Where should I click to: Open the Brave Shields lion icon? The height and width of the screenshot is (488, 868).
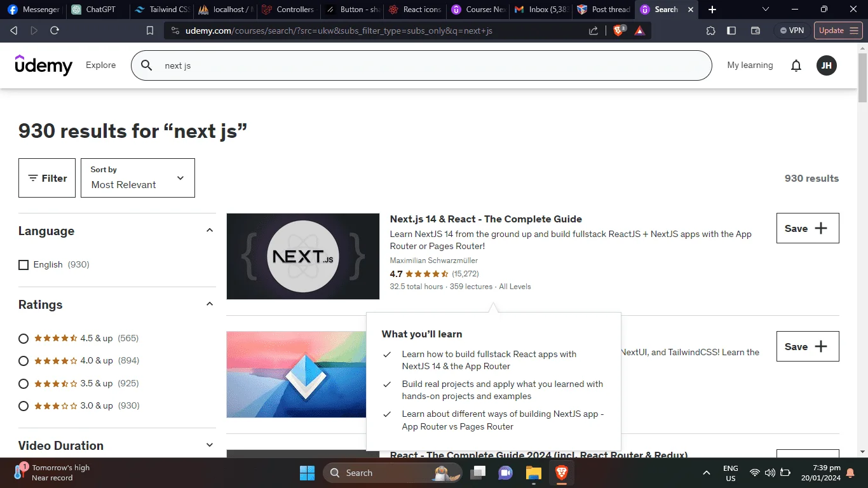pos(618,30)
